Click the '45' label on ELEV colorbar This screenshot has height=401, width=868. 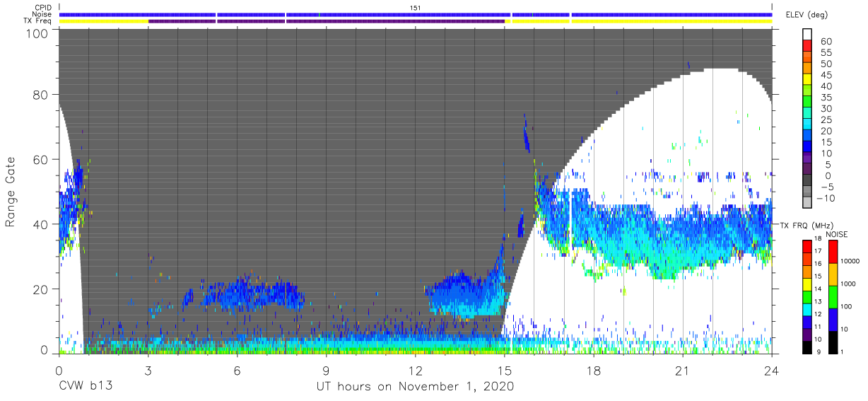click(x=826, y=75)
